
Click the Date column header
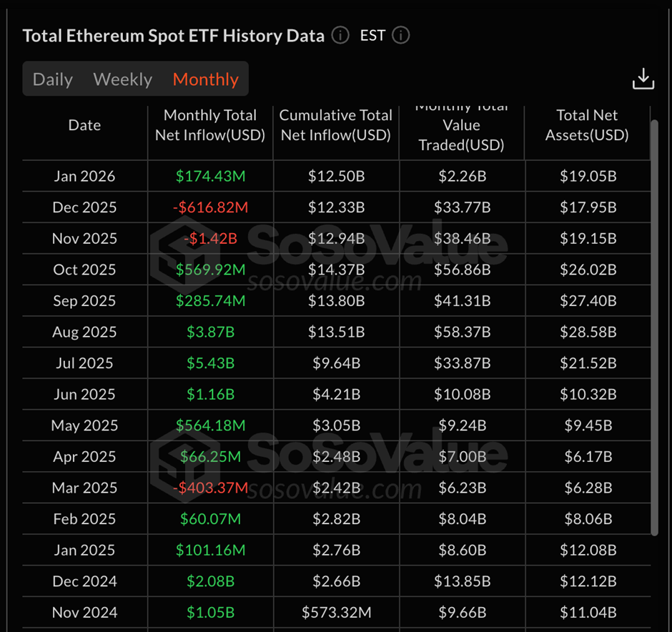[x=84, y=125]
